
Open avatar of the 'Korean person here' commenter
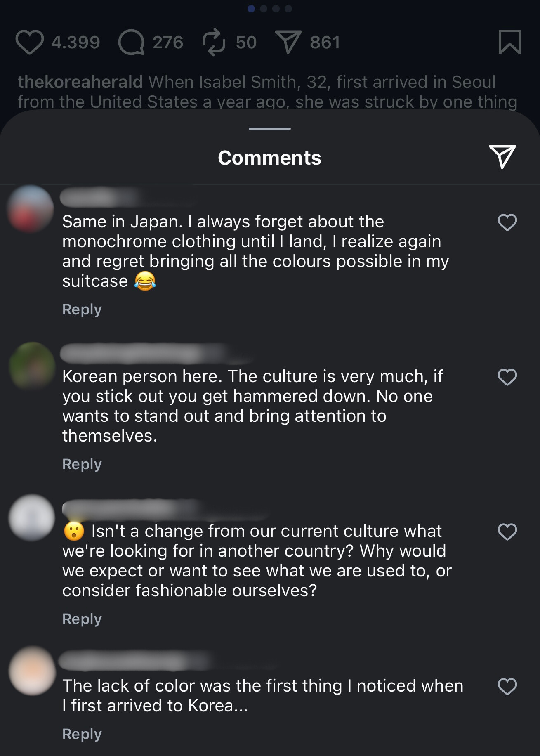(32, 365)
